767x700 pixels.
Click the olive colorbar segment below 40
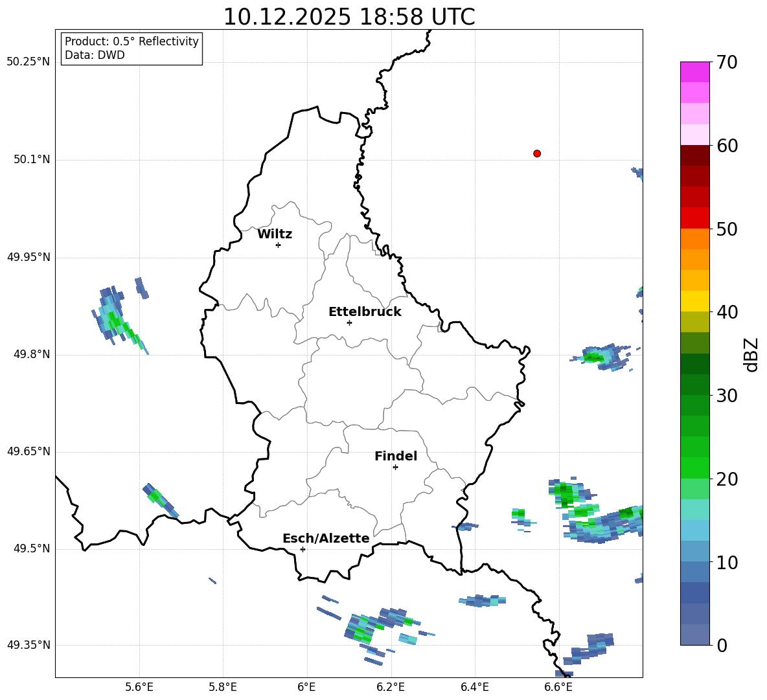[x=694, y=322]
